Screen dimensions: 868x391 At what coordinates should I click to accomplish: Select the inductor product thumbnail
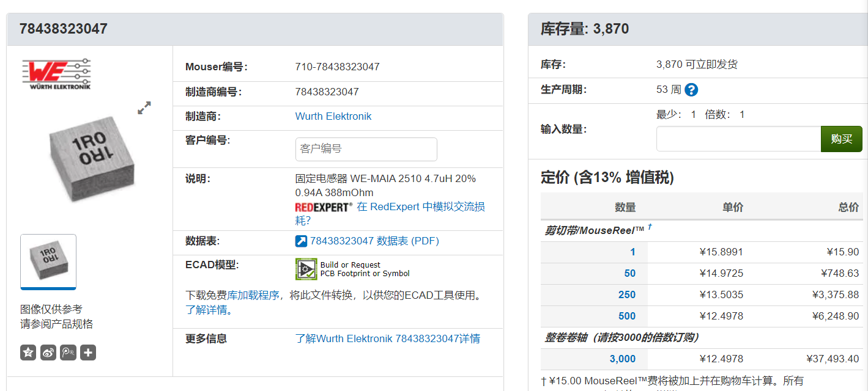[x=48, y=261]
